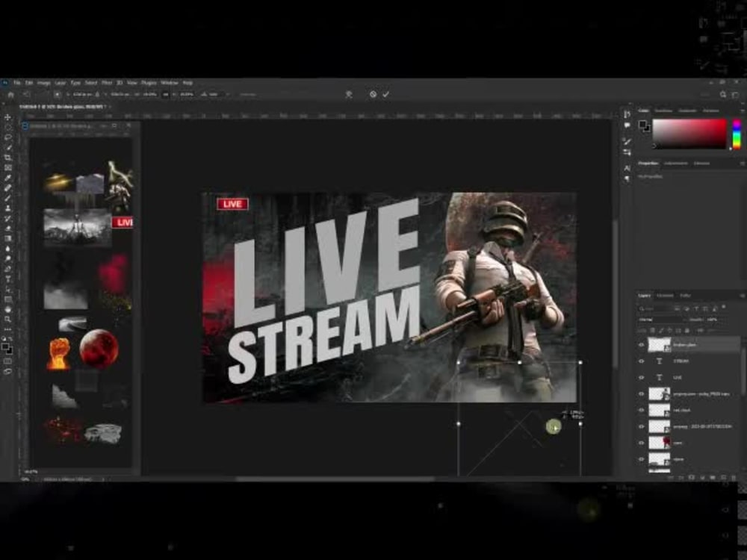Hide the red cloud layer
This screenshot has height=560, width=747.
click(641, 410)
